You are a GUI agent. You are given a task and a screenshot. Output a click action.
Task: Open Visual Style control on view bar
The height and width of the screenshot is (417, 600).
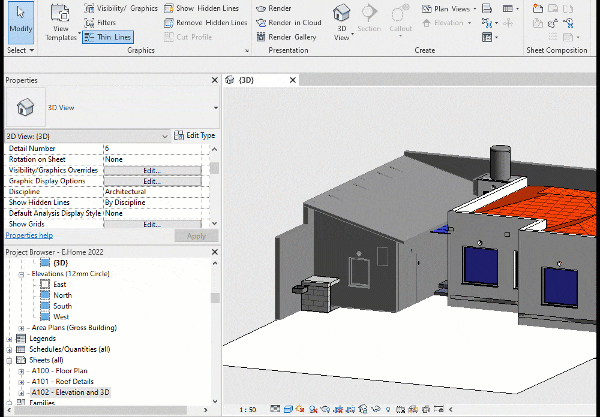coord(288,409)
